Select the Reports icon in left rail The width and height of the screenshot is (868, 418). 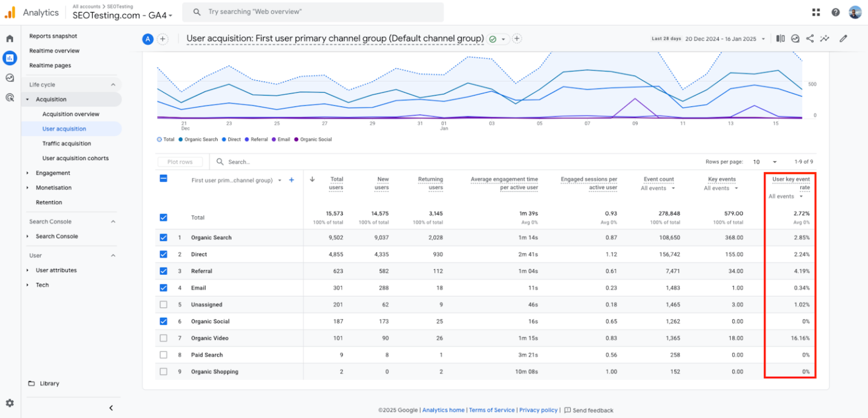coord(10,58)
